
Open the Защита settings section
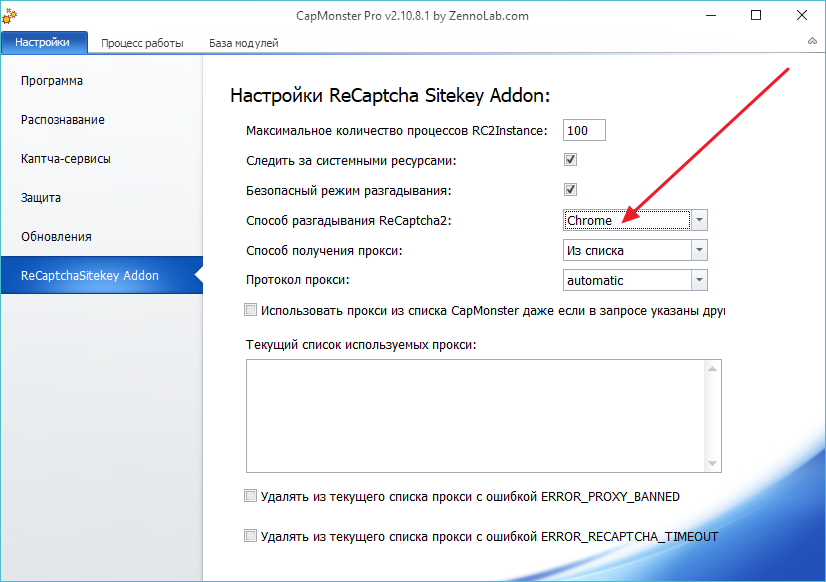click(41, 198)
